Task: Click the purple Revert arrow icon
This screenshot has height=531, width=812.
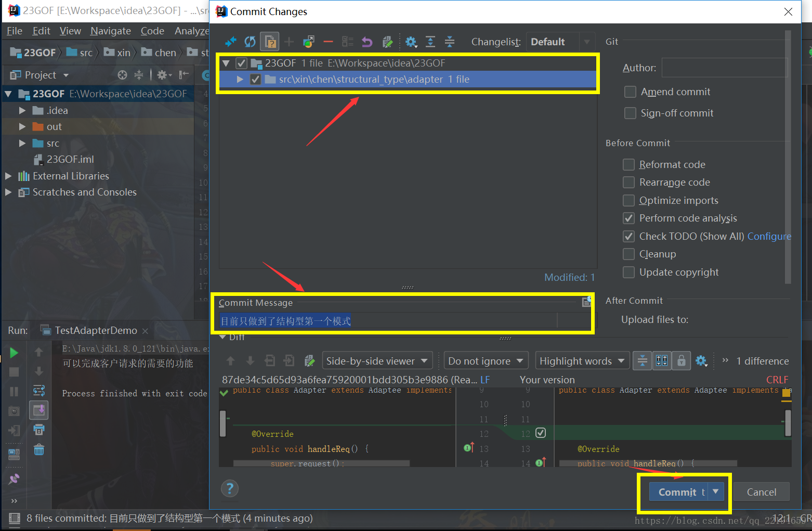Action: (367, 42)
